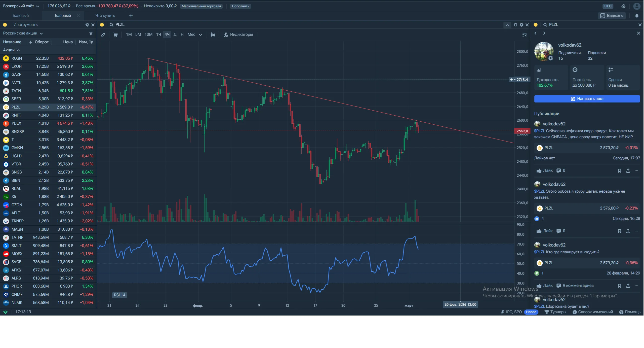Viewport: 644px width, 348px height.
Task: Toggle the FIFO switch
Action: pyautogui.click(x=608, y=6)
